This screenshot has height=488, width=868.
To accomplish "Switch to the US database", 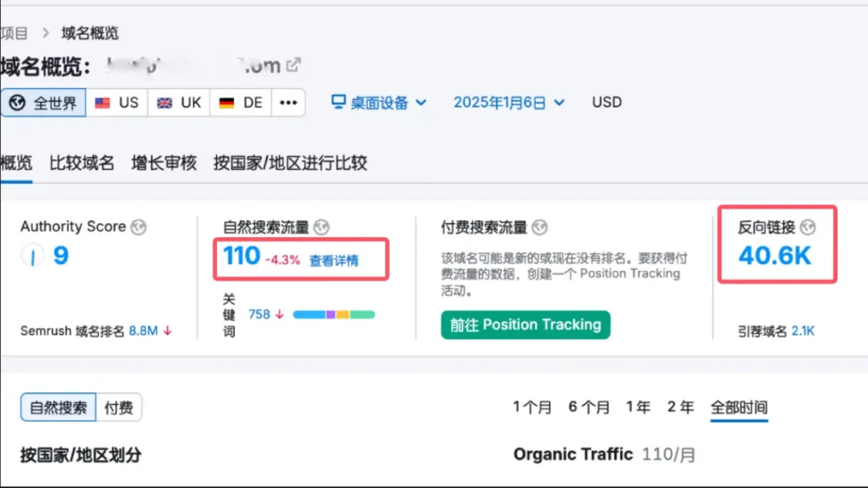I will (117, 103).
